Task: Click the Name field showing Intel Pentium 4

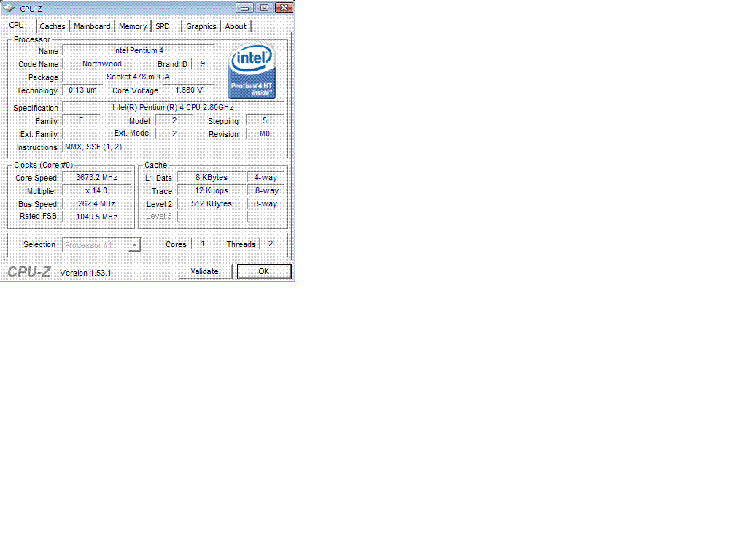Action: 138,50
